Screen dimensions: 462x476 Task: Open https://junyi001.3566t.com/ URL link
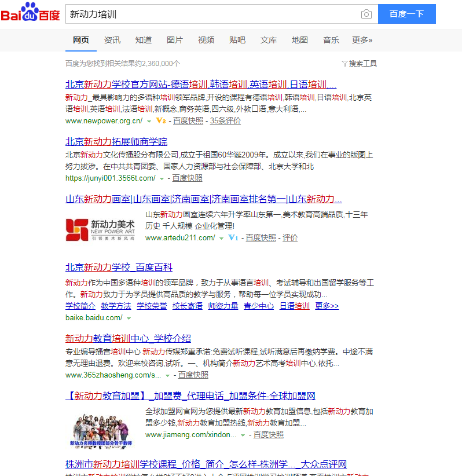tap(111, 178)
